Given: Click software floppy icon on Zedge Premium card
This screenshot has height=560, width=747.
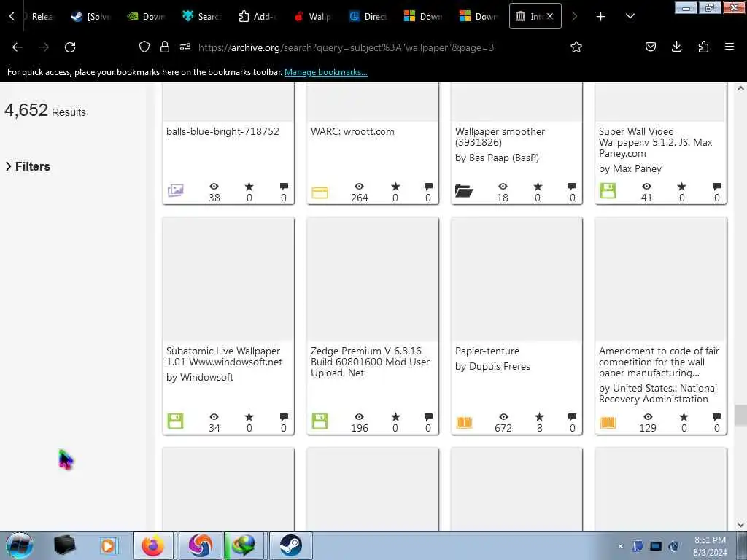Looking at the screenshot, I should [x=320, y=421].
